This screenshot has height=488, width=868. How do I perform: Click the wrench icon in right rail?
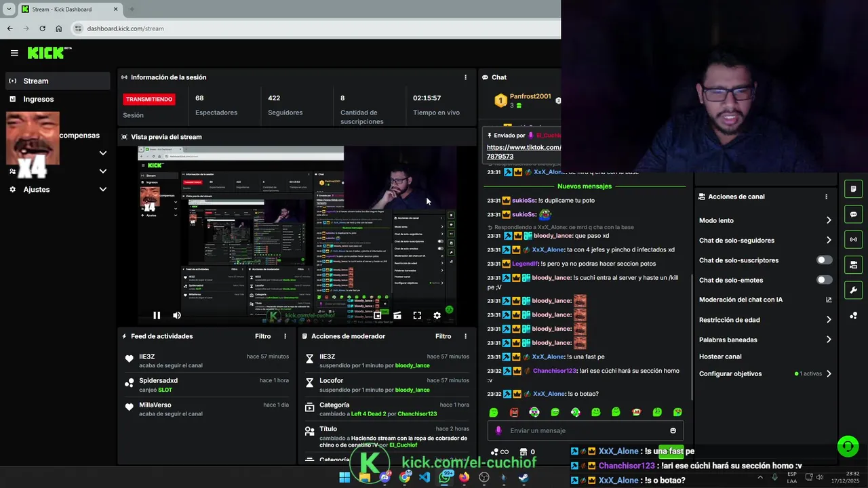coord(853,290)
